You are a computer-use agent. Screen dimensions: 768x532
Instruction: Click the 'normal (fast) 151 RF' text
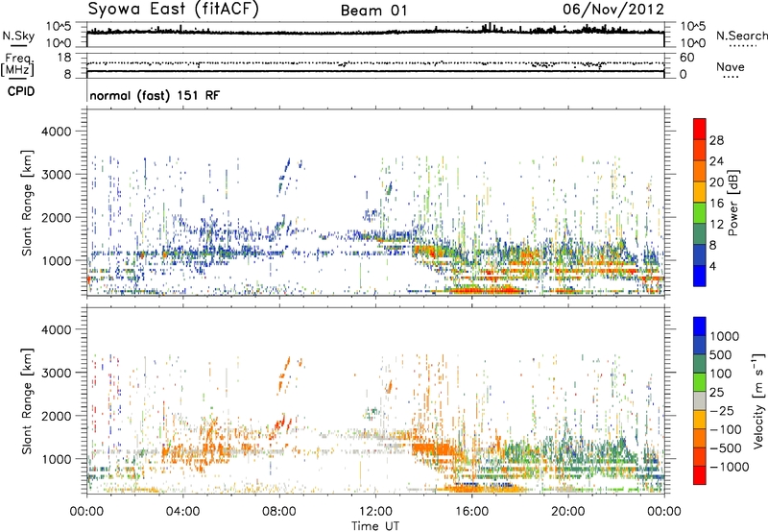pyautogui.click(x=155, y=95)
